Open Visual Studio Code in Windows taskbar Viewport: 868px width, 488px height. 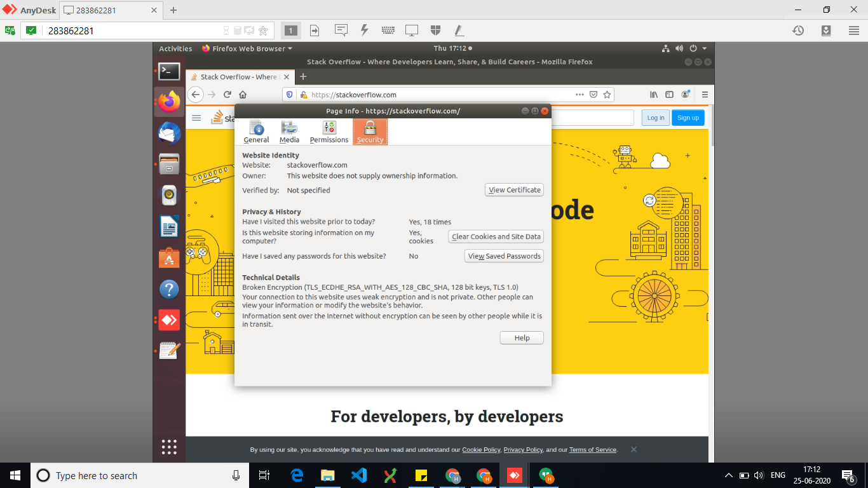pos(358,475)
